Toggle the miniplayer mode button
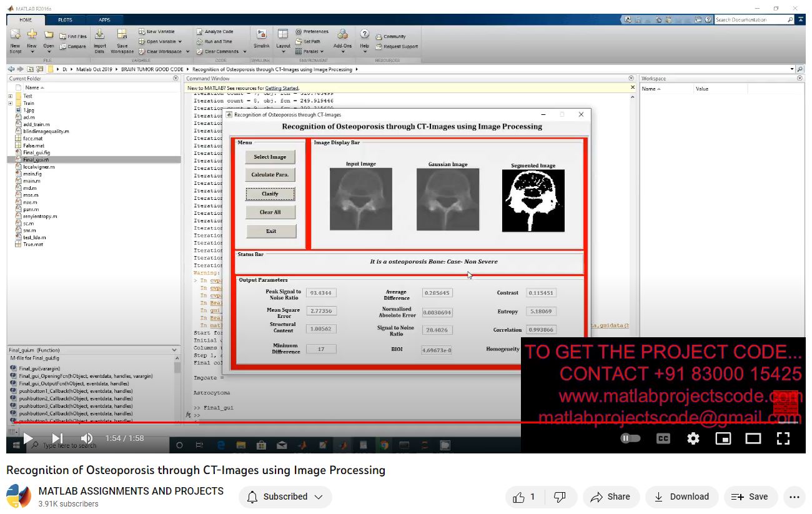The height and width of the screenshot is (514, 812). [x=723, y=438]
